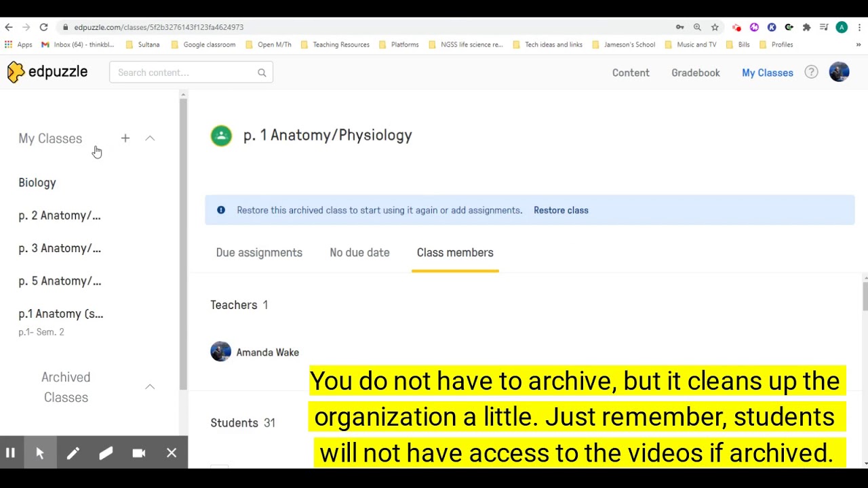Click Restore class link

561,210
